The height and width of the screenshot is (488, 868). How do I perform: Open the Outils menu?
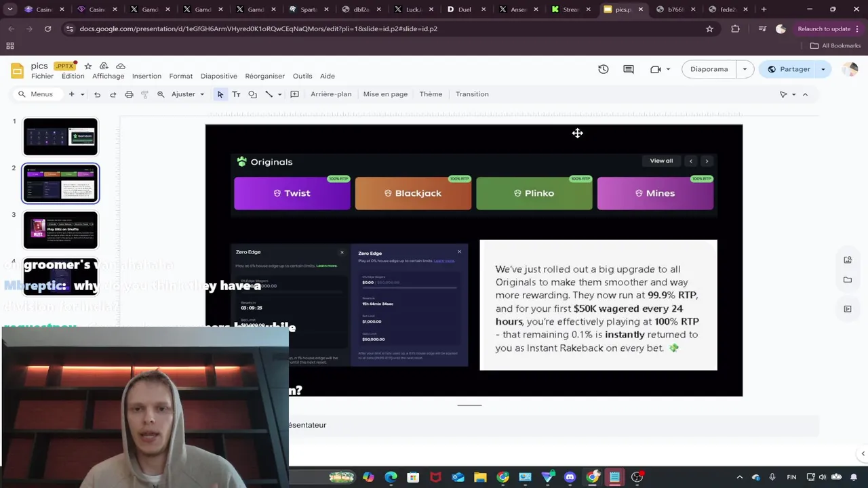302,76
